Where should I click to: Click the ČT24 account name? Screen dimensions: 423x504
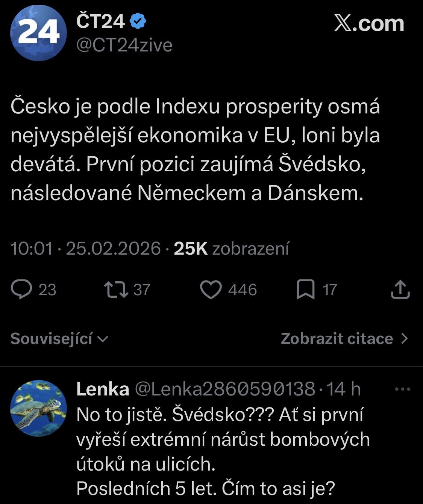100,22
